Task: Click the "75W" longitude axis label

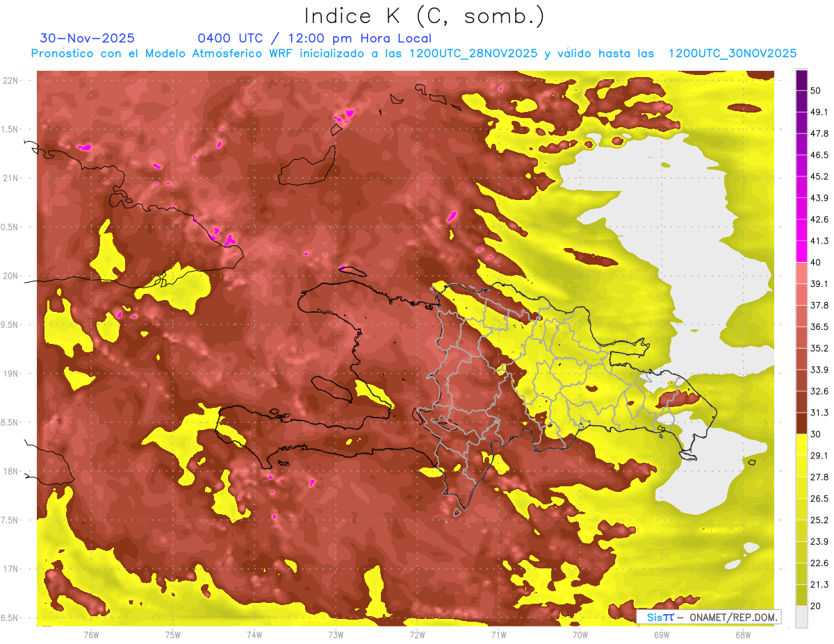Action: [x=173, y=635]
